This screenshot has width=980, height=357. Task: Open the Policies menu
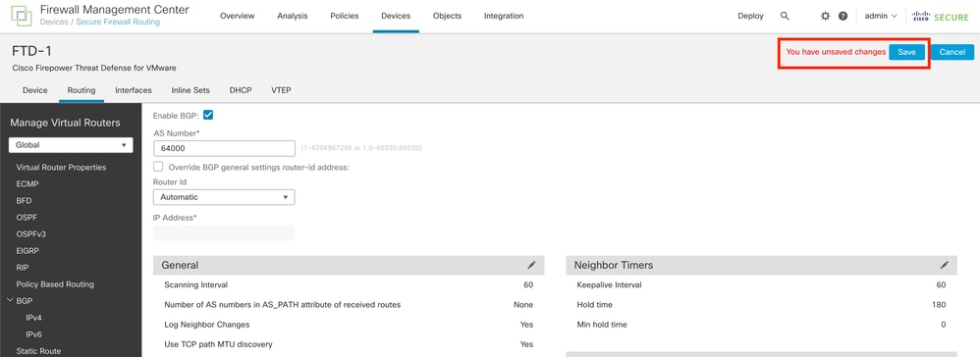click(x=345, y=17)
